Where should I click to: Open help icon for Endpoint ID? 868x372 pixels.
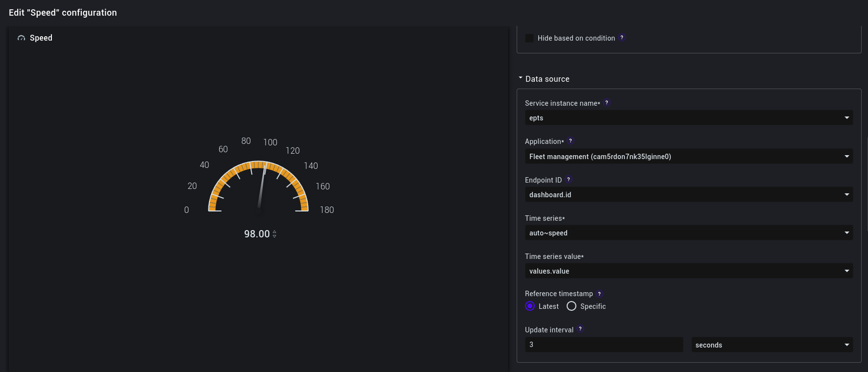click(x=569, y=180)
